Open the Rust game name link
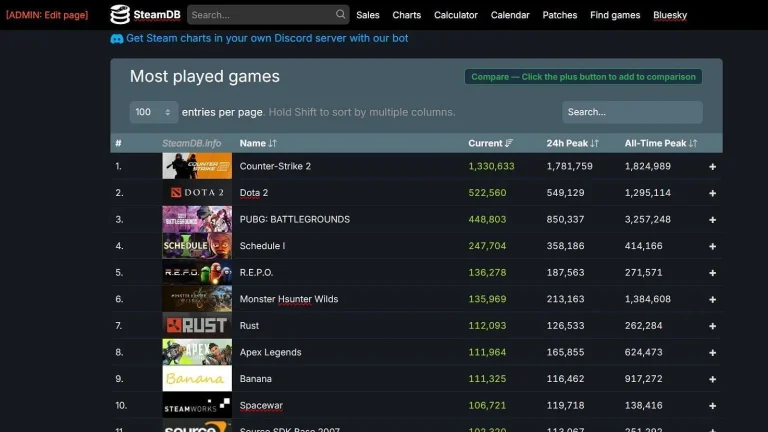This screenshot has height=432, width=768. [x=249, y=326]
